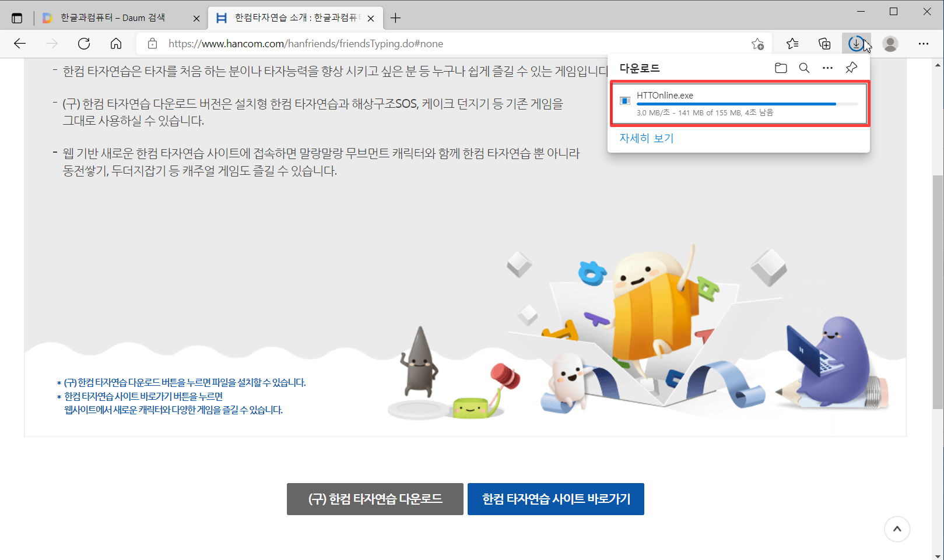The width and height of the screenshot is (944, 560).
Task: Click the 다운로드 panel title
Action: point(640,68)
